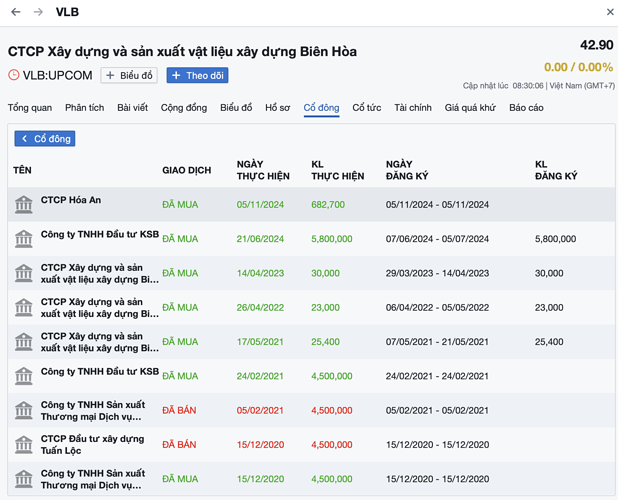
Task: Switch to the Báo cáo tab
Action: (x=526, y=107)
